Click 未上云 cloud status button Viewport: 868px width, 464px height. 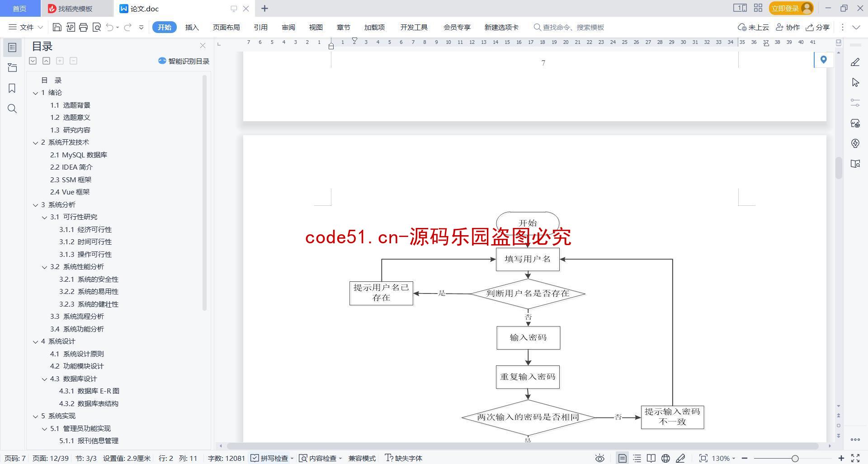(x=753, y=27)
